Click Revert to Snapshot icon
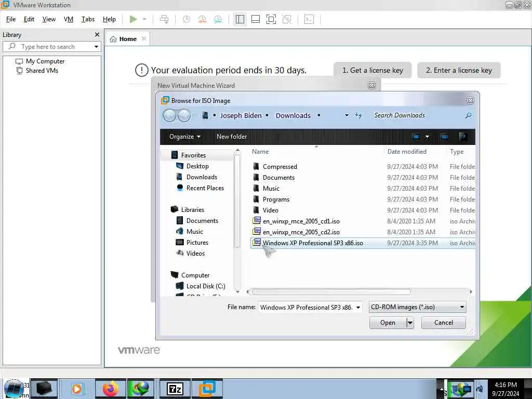The image size is (532, 399). (x=202, y=19)
